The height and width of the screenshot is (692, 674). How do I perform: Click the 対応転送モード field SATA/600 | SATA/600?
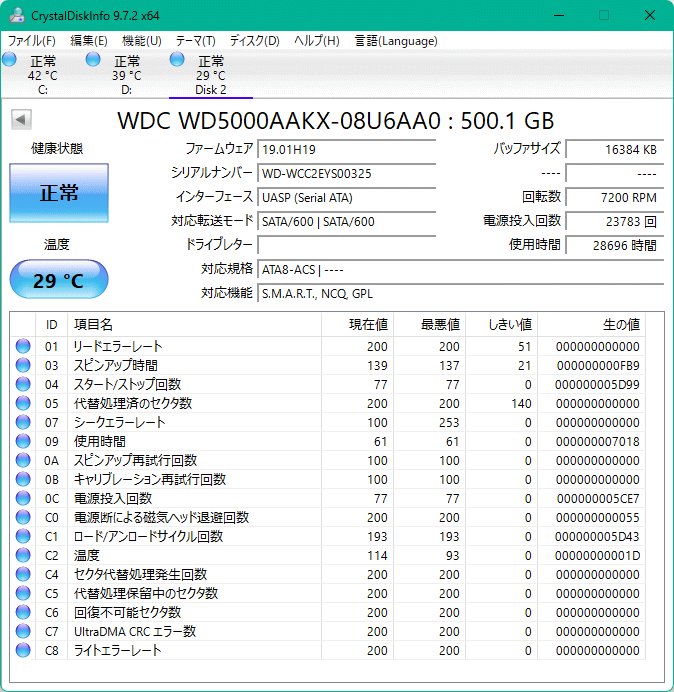[346, 221]
